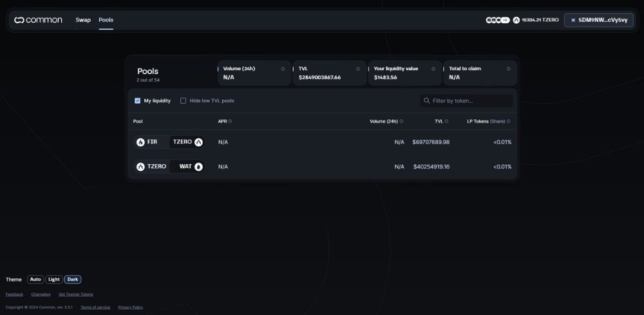The image size is (644, 315).
Task: Click the FIR token icon
Action: [140, 142]
